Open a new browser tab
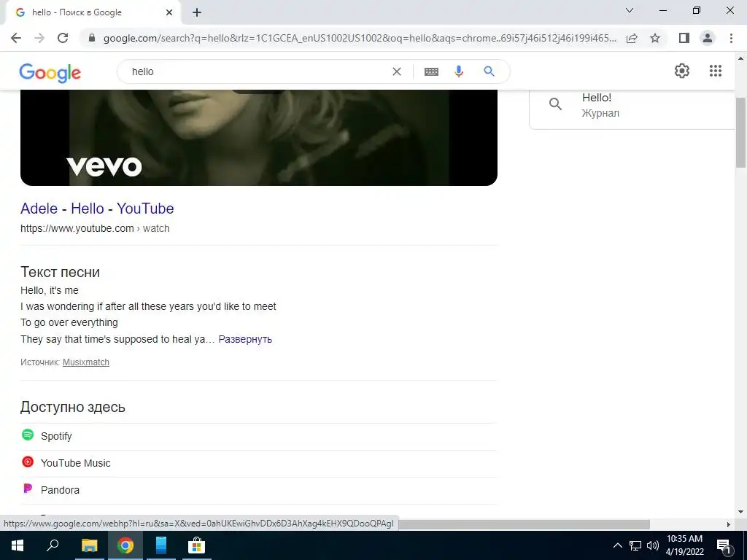The image size is (747, 560). point(197,13)
